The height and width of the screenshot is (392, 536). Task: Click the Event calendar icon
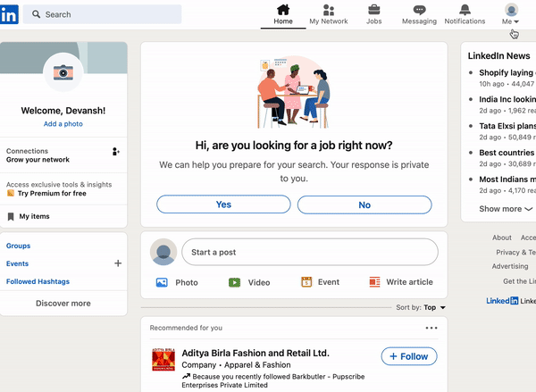coord(306,282)
